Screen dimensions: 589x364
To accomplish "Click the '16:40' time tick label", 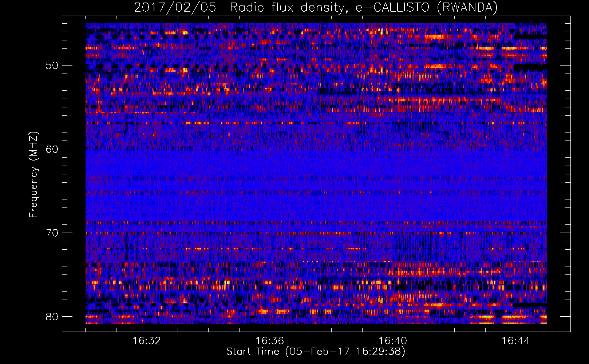I will (x=393, y=341).
